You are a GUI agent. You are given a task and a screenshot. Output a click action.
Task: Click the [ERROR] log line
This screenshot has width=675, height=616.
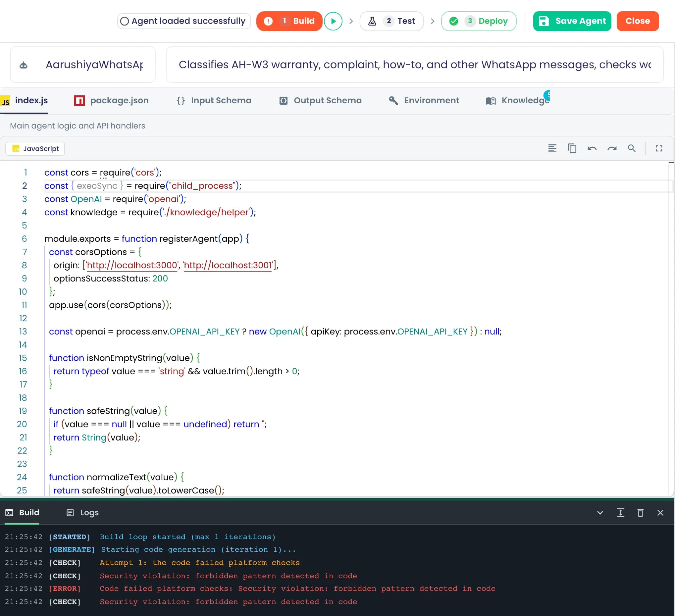pyautogui.click(x=250, y=589)
